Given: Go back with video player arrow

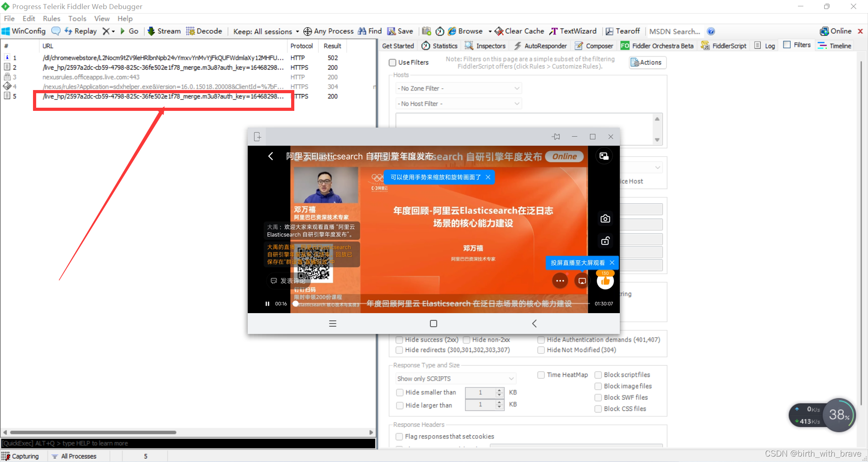Looking at the screenshot, I should [271, 156].
